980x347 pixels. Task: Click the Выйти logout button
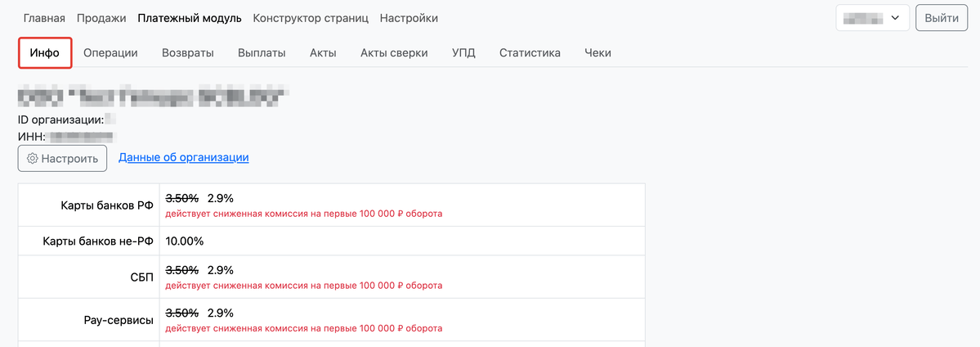click(x=942, y=18)
